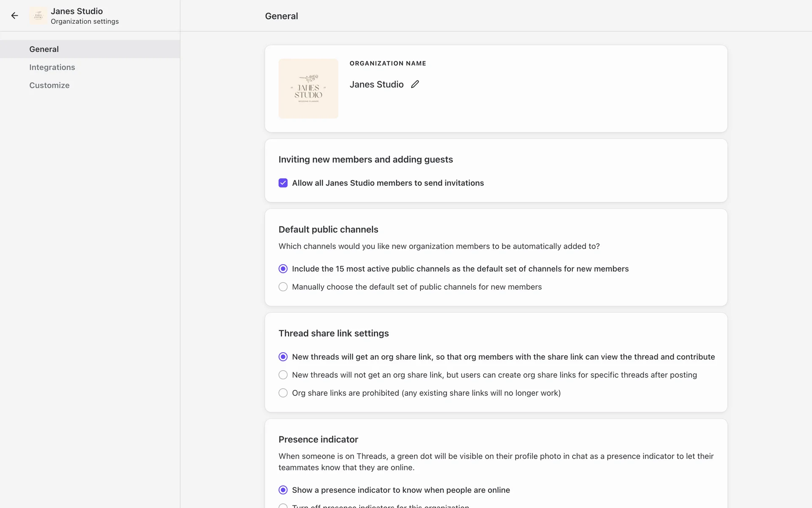The height and width of the screenshot is (508, 812).
Task: Select Org share links are prohibited option
Action: [x=283, y=393]
